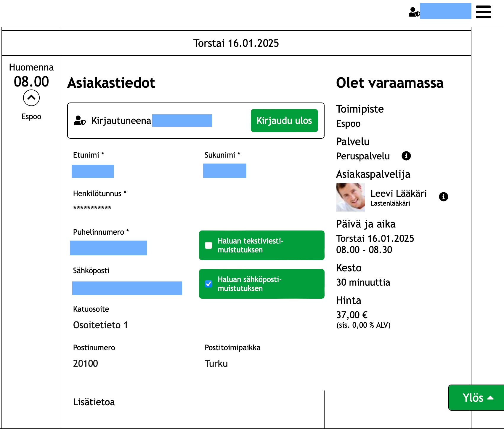Click the Katuosoite value Osoitetieto 1

[100, 325]
